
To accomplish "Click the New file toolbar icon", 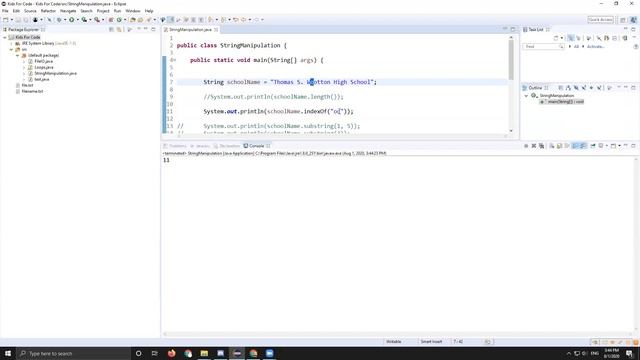I will click(x=6, y=20).
